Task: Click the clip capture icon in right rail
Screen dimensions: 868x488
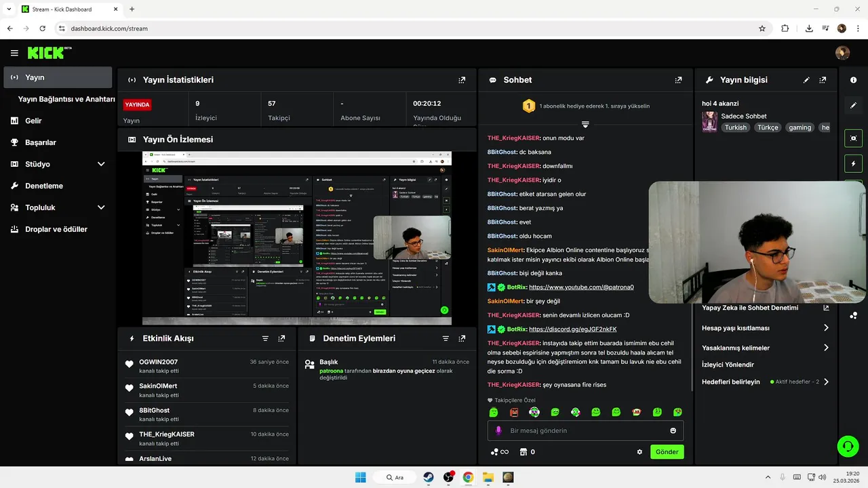Action: [x=853, y=138]
